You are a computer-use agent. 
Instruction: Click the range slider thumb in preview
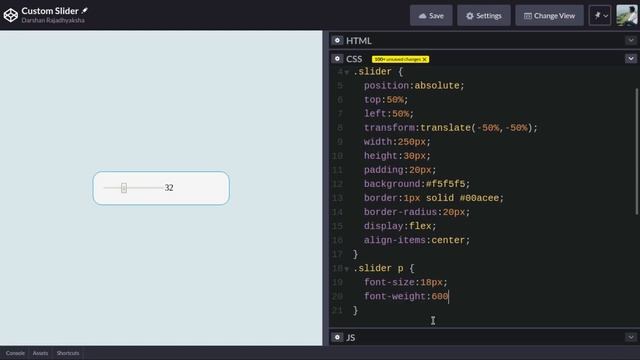click(124, 188)
